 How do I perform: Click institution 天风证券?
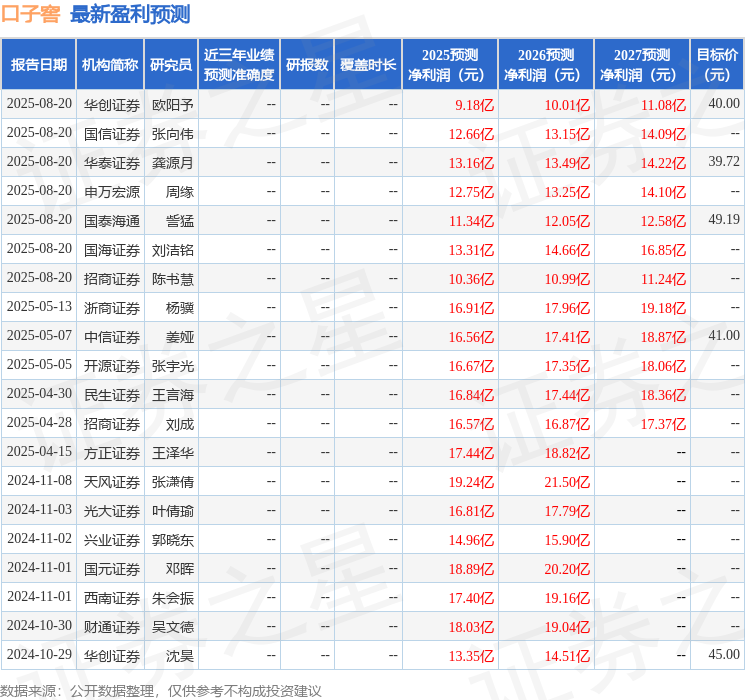pyautogui.click(x=112, y=482)
